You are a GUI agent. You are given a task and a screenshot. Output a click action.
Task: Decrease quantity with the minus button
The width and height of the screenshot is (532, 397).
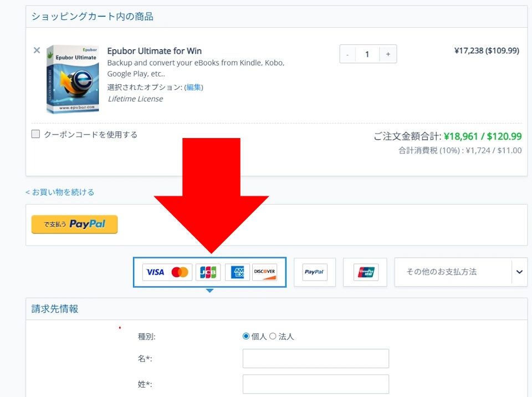[x=347, y=54]
